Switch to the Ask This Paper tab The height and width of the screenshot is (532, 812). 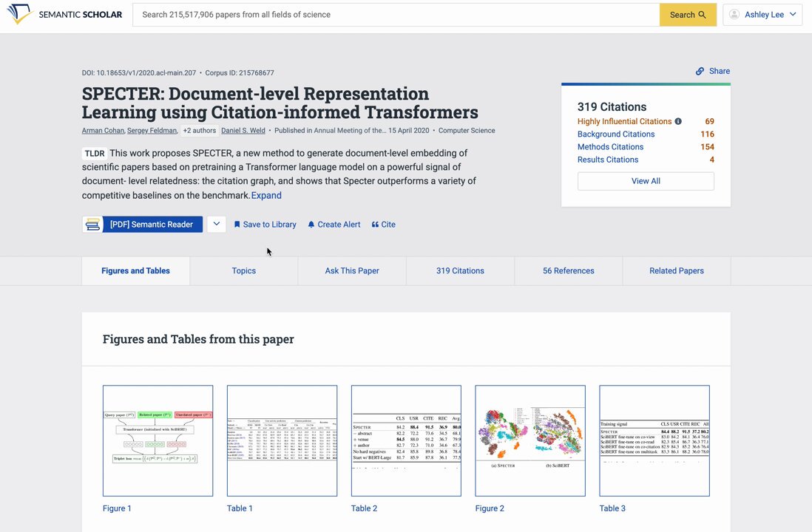(x=352, y=270)
